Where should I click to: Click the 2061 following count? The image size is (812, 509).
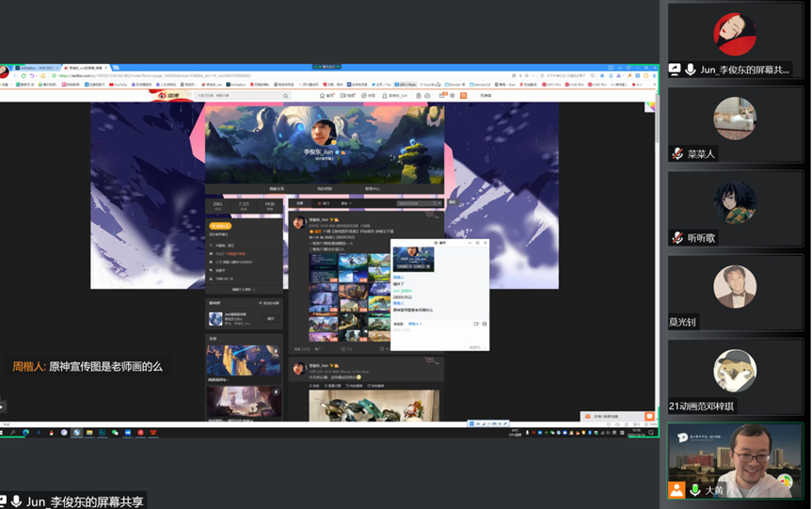pos(217,205)
